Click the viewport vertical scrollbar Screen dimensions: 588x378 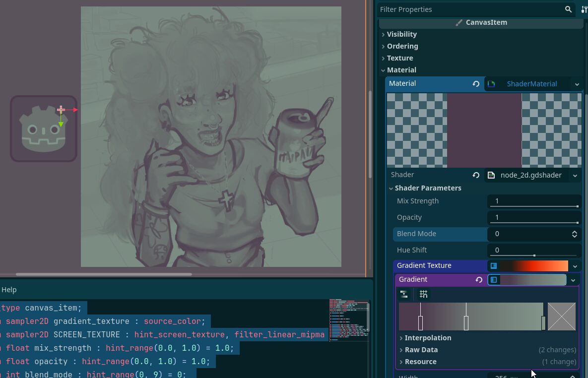(x=370, y=134)
